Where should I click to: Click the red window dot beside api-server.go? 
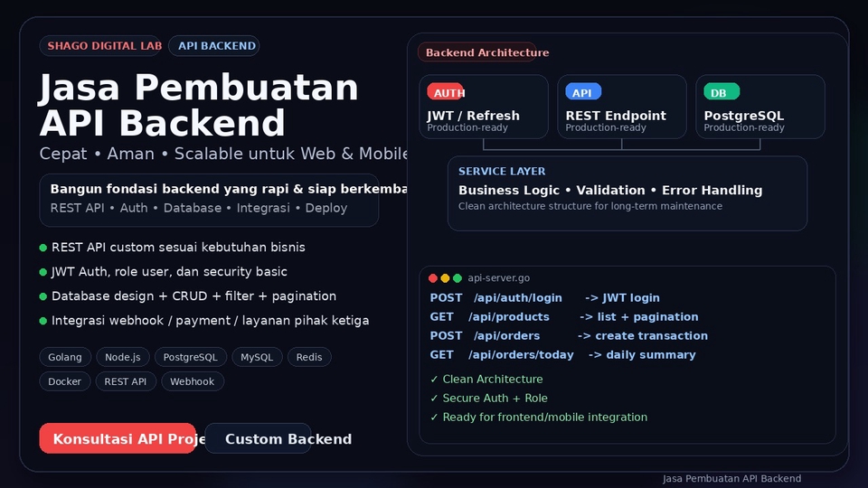point(433,278)
